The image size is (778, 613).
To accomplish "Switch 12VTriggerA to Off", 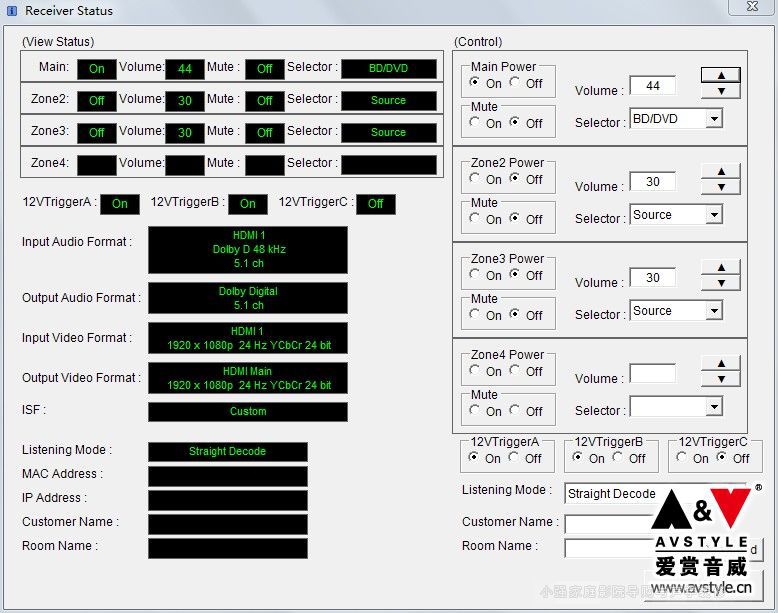I will point(515,458).
